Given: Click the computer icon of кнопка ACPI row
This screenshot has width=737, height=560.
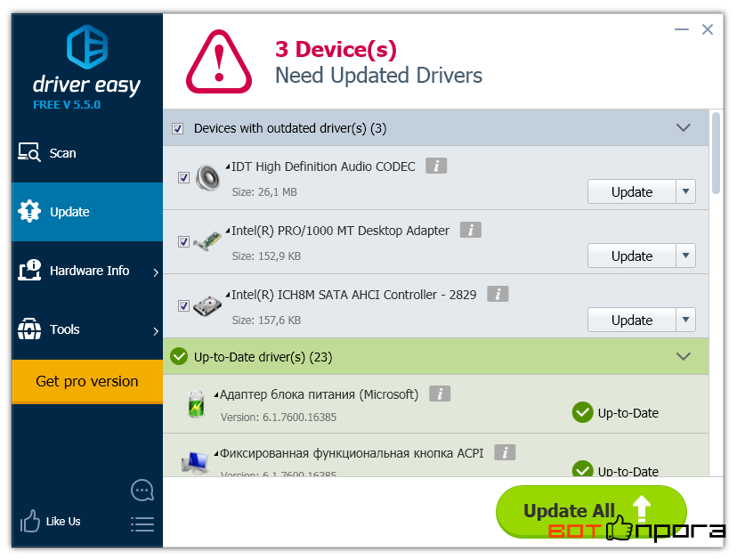Looking at the screenshot, I should 195,463.
